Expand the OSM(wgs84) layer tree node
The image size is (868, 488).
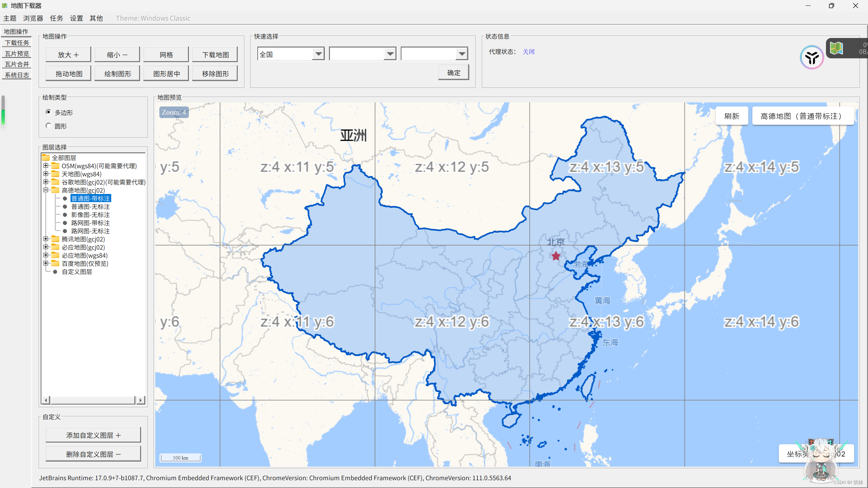click(x=46, y=166)
